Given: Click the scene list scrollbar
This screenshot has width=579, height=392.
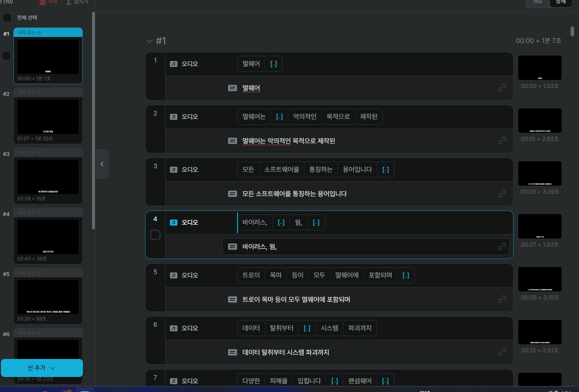Looking at the screenshot, I should (x=93, y=120).
